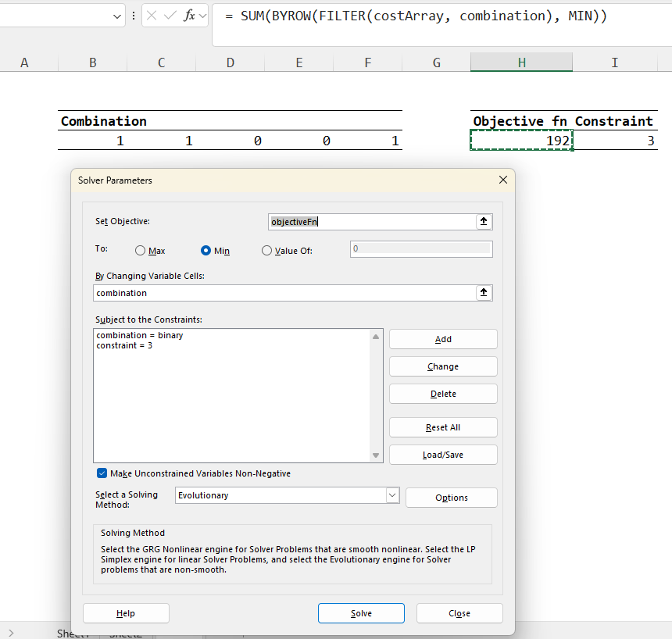
Task: Click the Set Objective input field
Action: pos(372,222)
